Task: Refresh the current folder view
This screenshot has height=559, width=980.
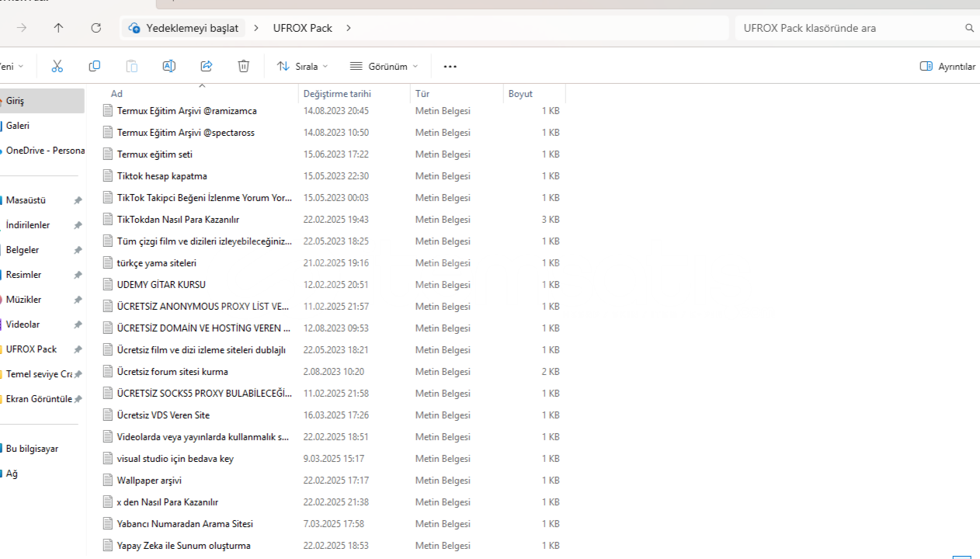Action: (x=96, y=28)
